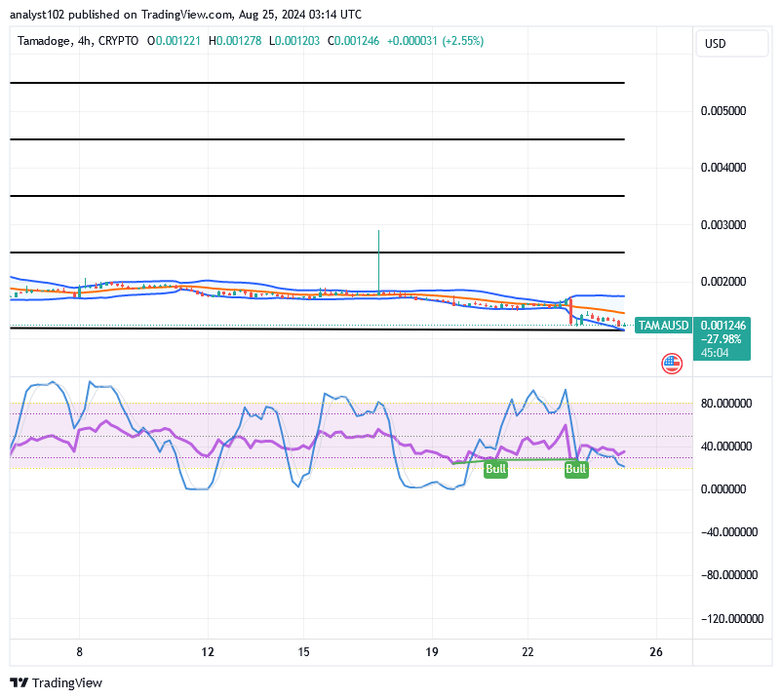Click the tall green spike candle wick

coord(378,260)
